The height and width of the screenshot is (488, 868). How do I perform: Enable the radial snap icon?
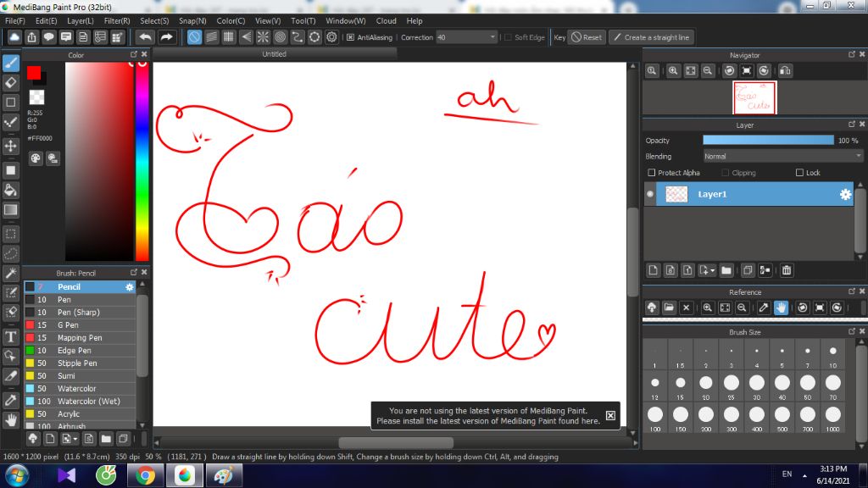263,37
